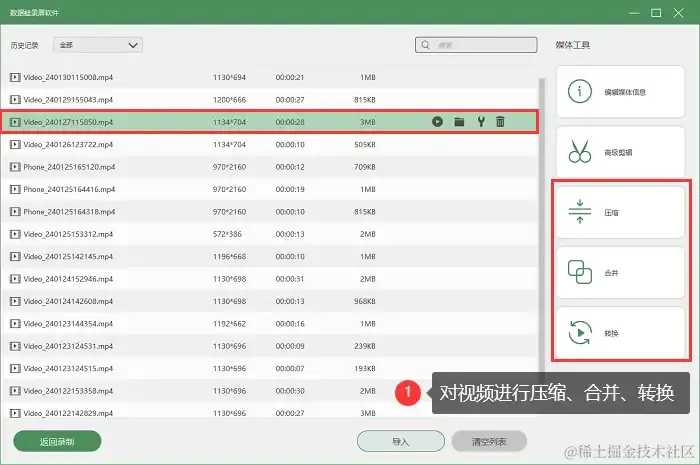Select the Phone_240125164416.mp4 file name

click(69, 189)
